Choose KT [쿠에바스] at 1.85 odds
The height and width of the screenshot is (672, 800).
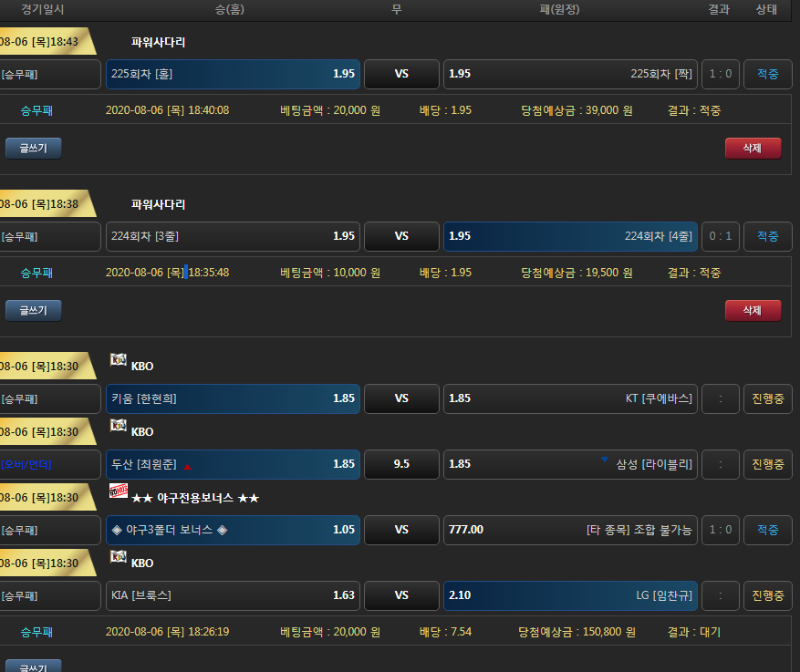coord(570,398)
